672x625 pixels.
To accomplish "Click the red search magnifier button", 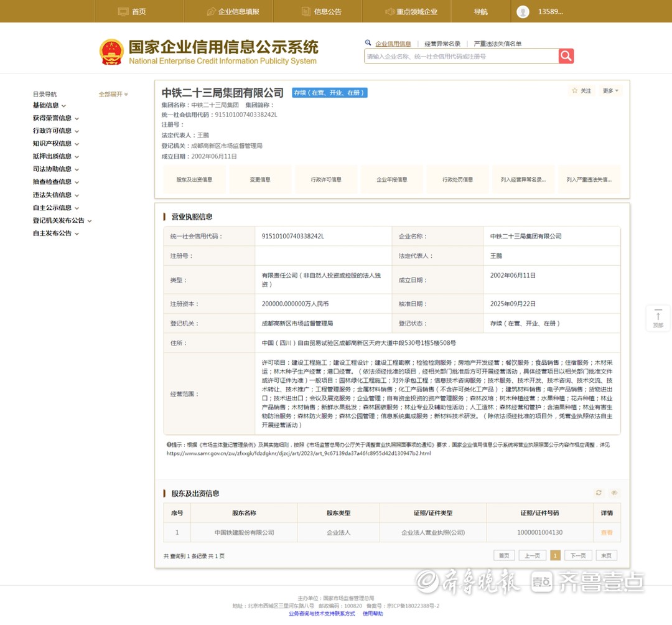I will click(x=566, y=56).
